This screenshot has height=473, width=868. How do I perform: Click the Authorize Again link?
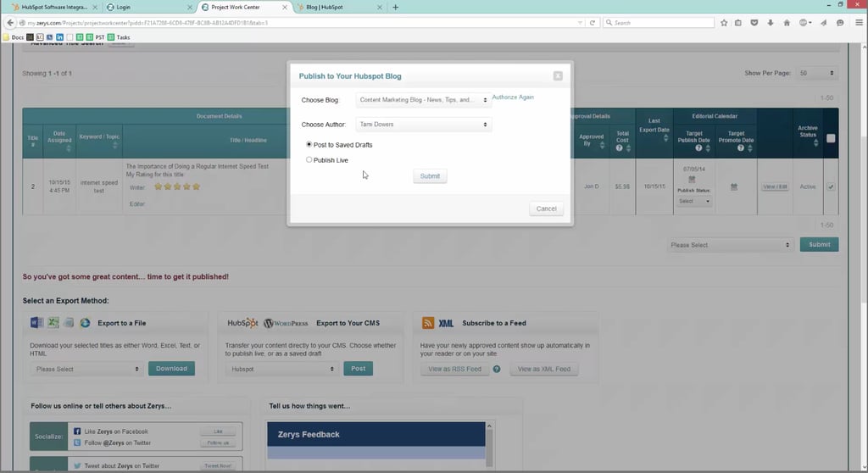[513, 97]
